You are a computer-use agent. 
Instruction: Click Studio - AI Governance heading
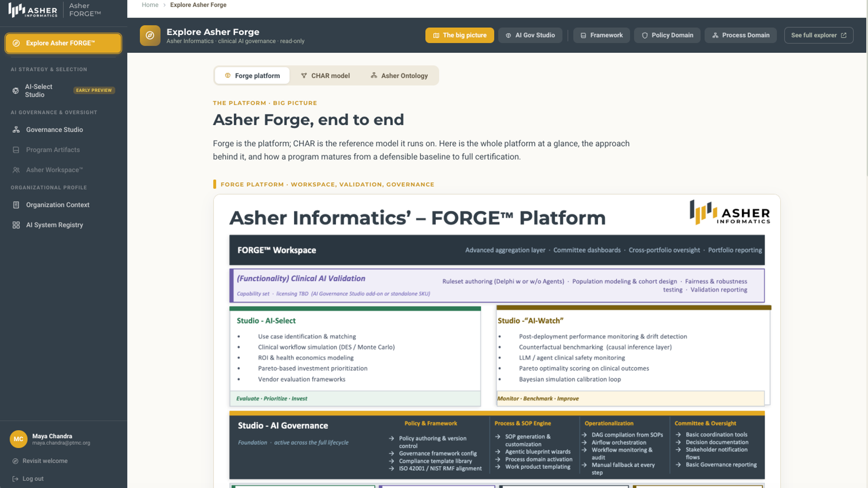tap(283, 426)
